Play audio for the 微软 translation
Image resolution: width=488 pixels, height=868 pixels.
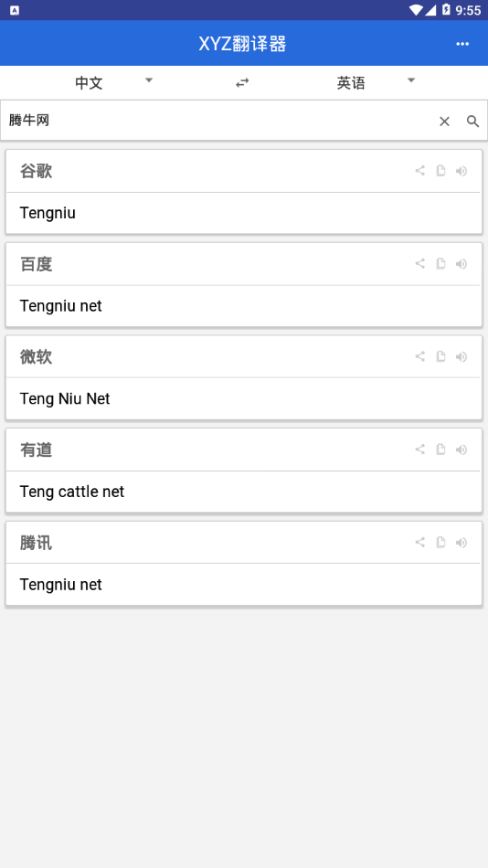[x=461, y=356]
